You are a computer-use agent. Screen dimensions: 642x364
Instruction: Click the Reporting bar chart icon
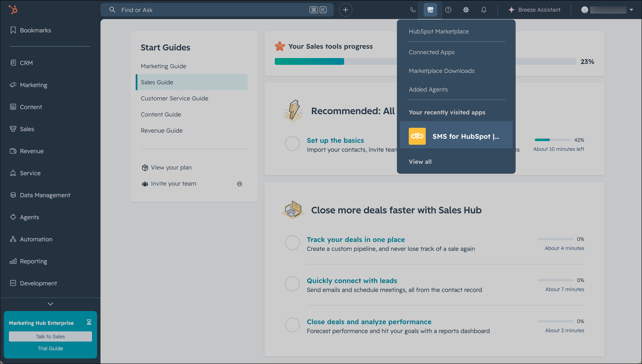pyautogui.click(x=13, y=261)
